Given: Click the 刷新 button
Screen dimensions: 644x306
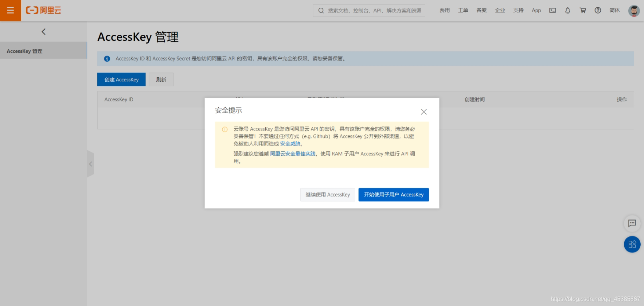Looking at the screenshot, I should point(161,80).
